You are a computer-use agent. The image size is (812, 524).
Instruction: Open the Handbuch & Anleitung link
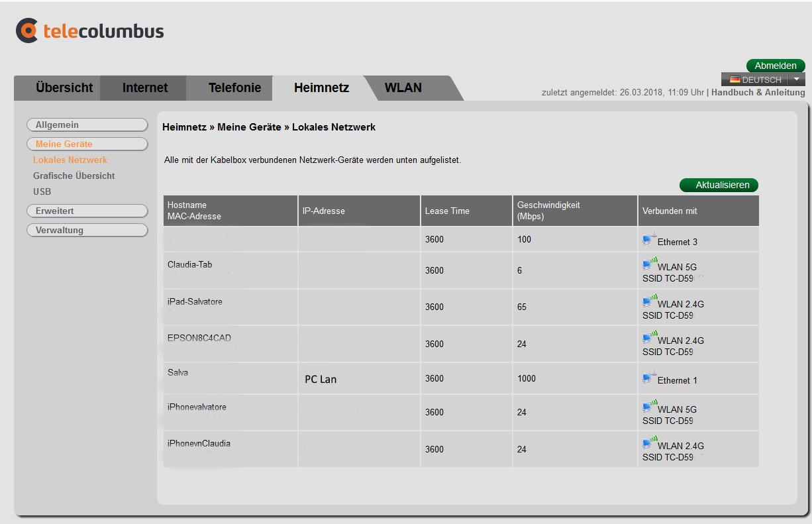[758, 93]
